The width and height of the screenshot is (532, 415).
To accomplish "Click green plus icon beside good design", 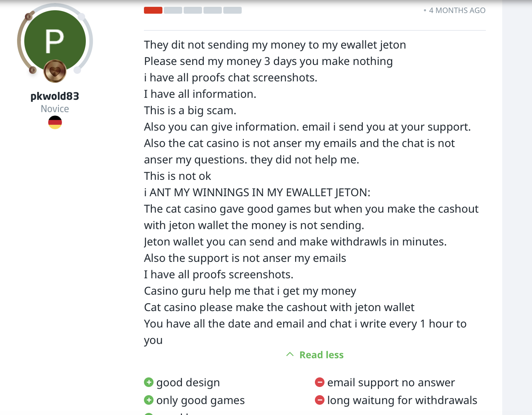I will click(149, 382).
